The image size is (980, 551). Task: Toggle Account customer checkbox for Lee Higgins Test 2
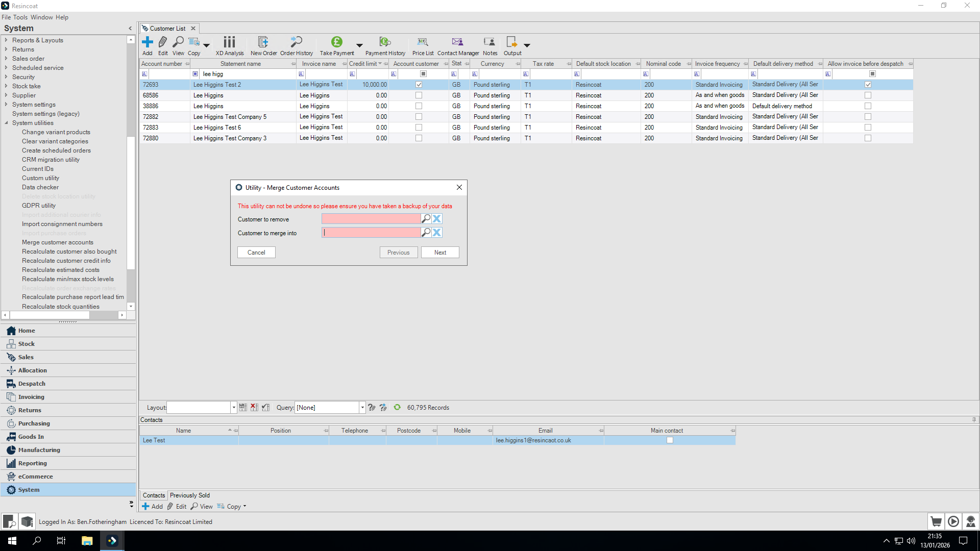click(419, 85)
